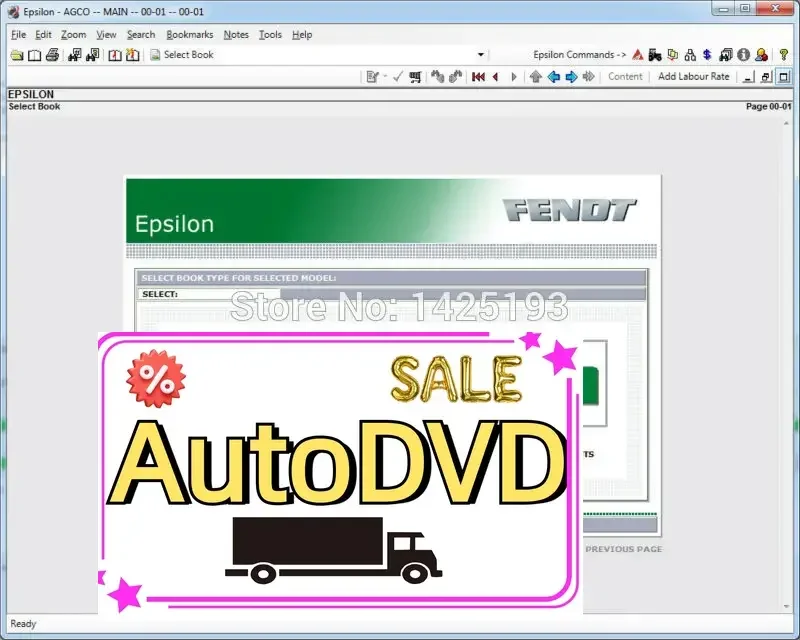Click the first hand pan icon
Viewport: 800px width, 640px height.
coord(437,77)
